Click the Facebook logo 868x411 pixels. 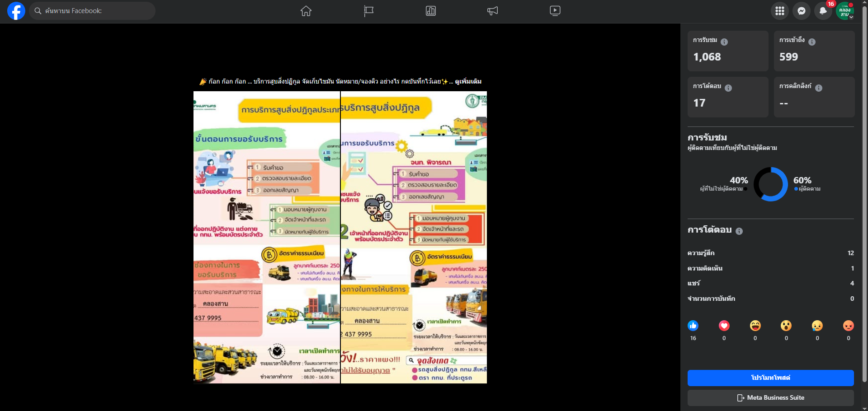click(x=16, y=11)
